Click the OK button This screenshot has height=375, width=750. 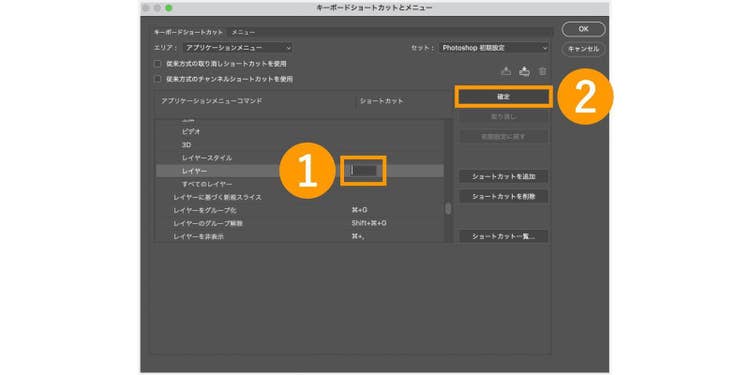coord(584,29)
